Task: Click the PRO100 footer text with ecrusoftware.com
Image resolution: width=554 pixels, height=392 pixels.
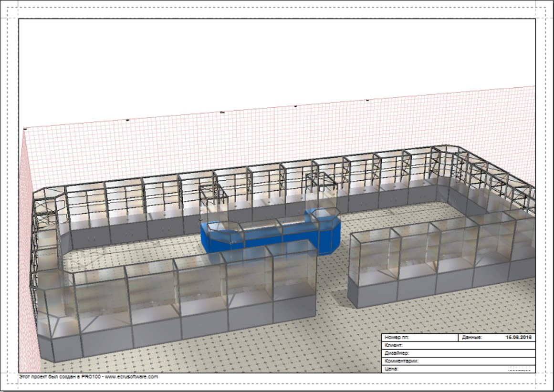Action: point(88,376)
